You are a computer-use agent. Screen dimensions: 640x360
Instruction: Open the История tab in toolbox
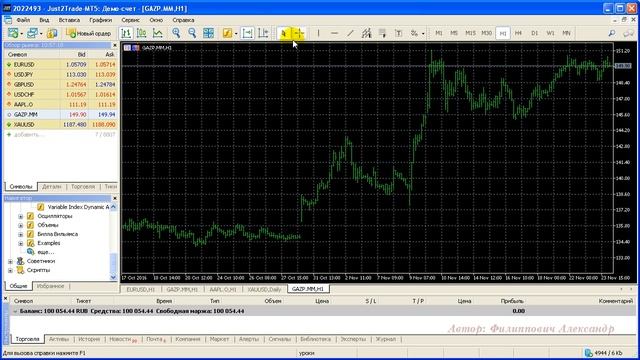[89, 339]
